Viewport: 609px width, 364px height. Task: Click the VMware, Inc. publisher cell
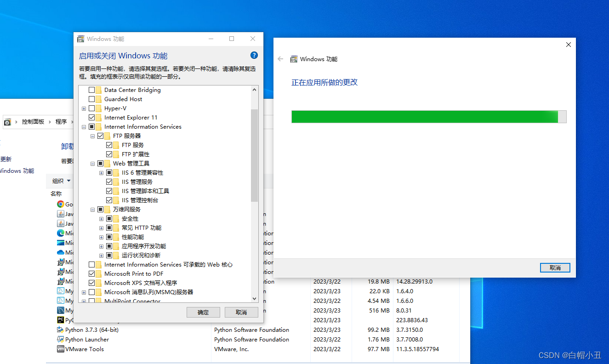pos(231,349)
